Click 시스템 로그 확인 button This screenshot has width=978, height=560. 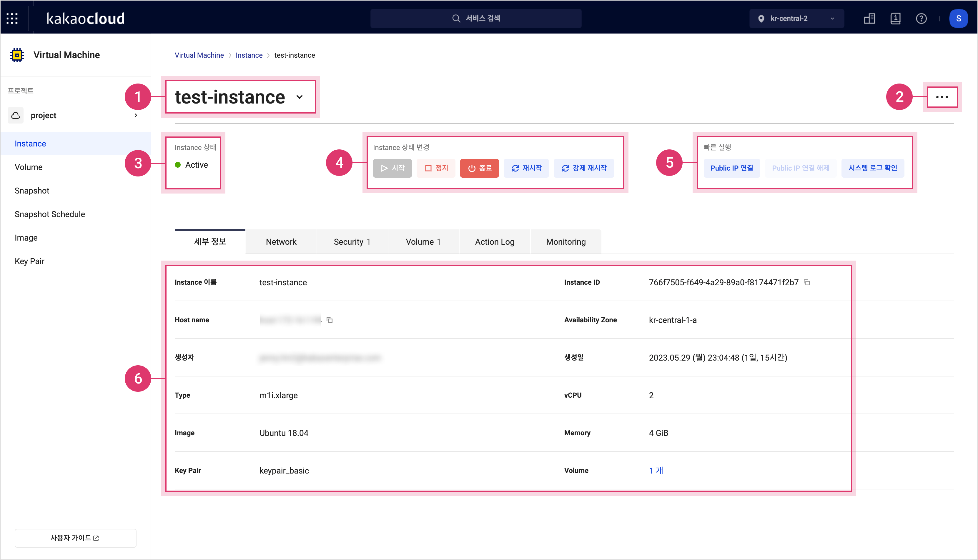click(873, 168)
